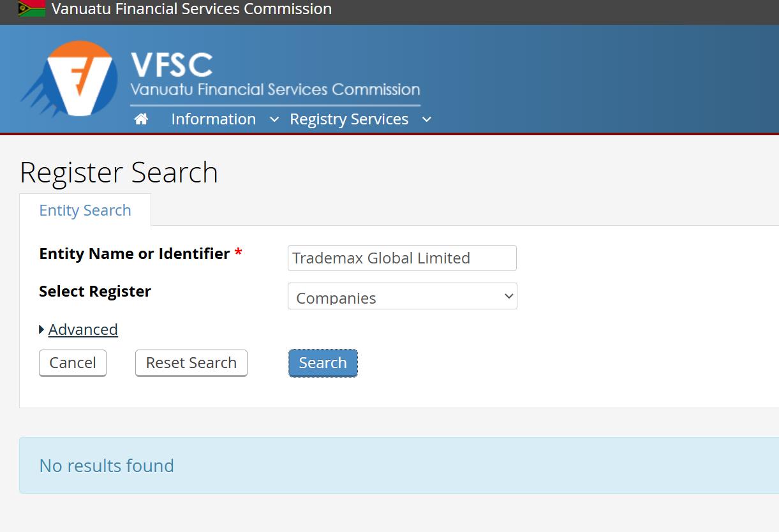
Task: Open the Registry Services menu
Action: pos(349,119)
